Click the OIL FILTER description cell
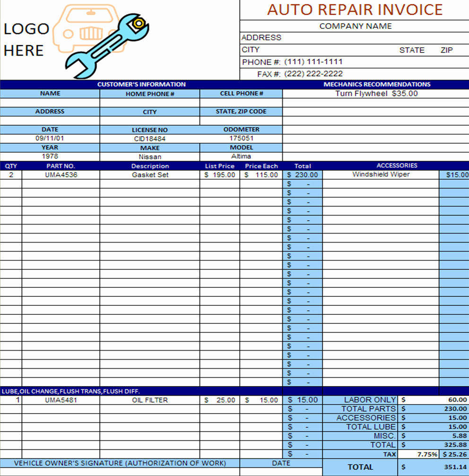The image size is (469, 476). coord(150,400)
